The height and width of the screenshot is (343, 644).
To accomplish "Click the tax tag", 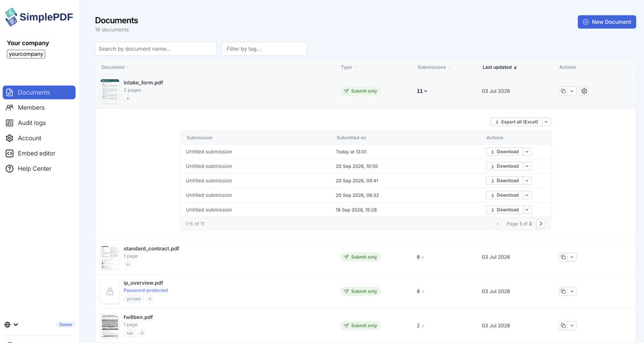I will (130, 333).
